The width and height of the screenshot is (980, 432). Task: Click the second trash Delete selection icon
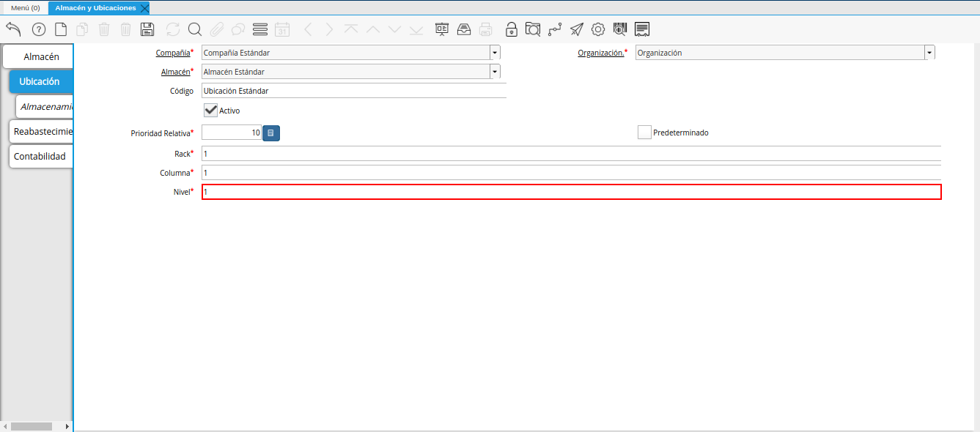click(126, 29)
